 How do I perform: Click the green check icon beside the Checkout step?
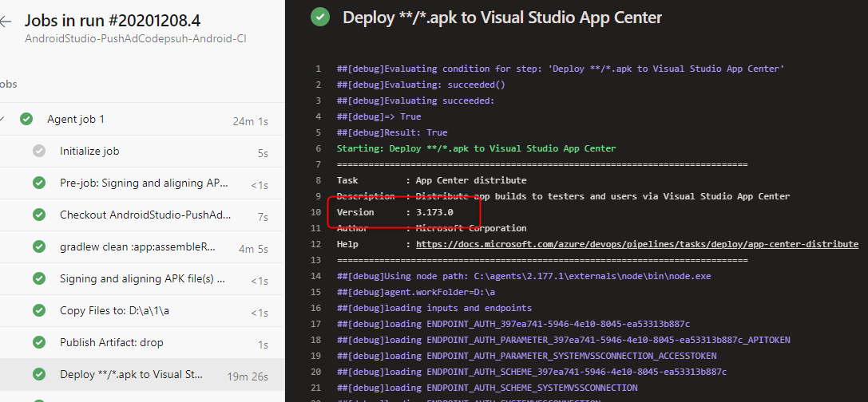(39, 215)
